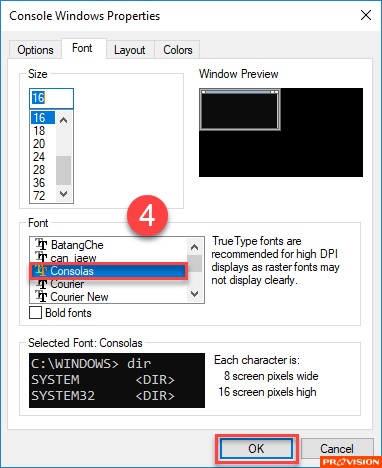This screenshot has height=468, width=382.
Task: Confirm with the OK button
Action: [x=256, y=449]
